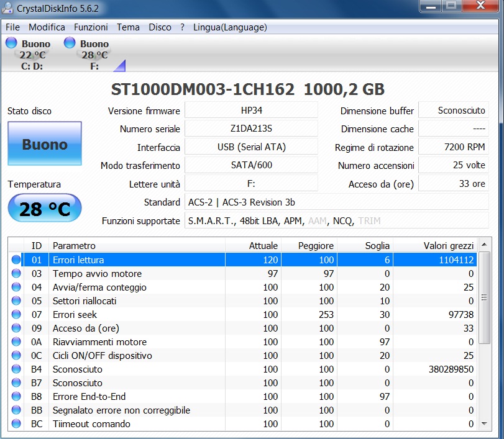Click the CrystalDiskInfo title bar icon
Viewport: 504px width, 439px height.
click(7, 8)
